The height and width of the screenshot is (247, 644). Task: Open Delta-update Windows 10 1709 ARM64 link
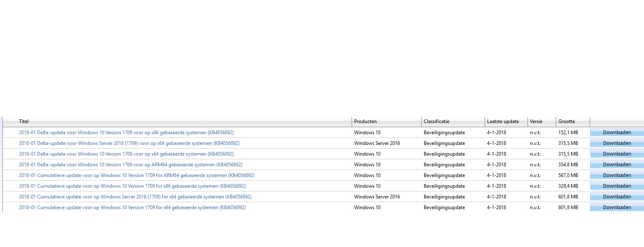tap(131, 165)
